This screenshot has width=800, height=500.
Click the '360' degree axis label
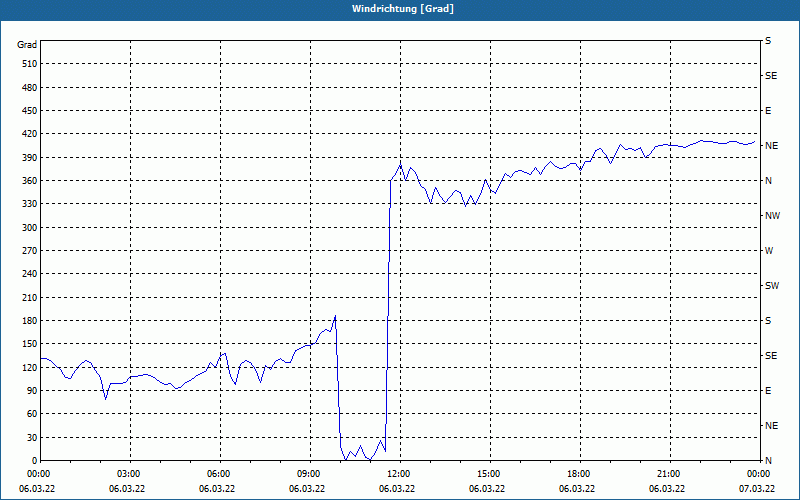click(30, 181)
